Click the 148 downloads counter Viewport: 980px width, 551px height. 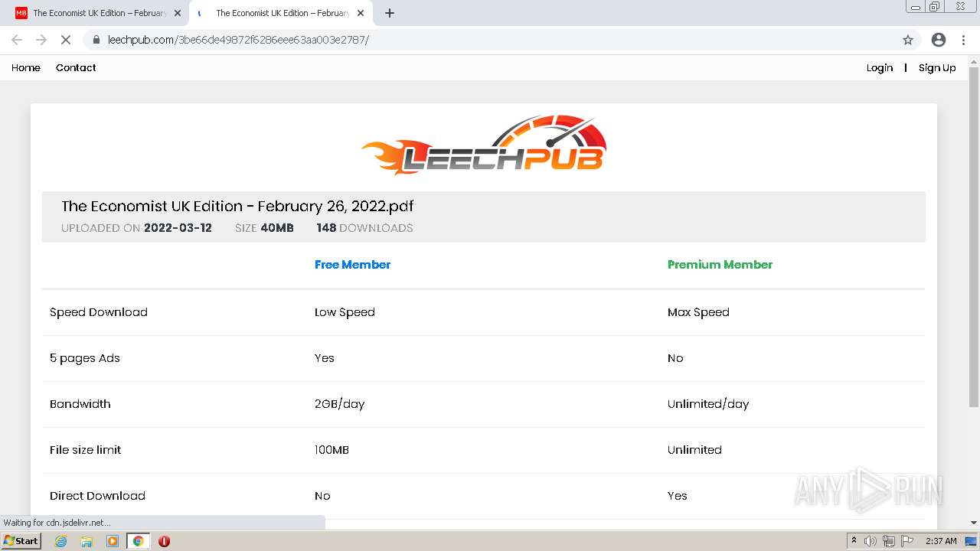(364, 227)
